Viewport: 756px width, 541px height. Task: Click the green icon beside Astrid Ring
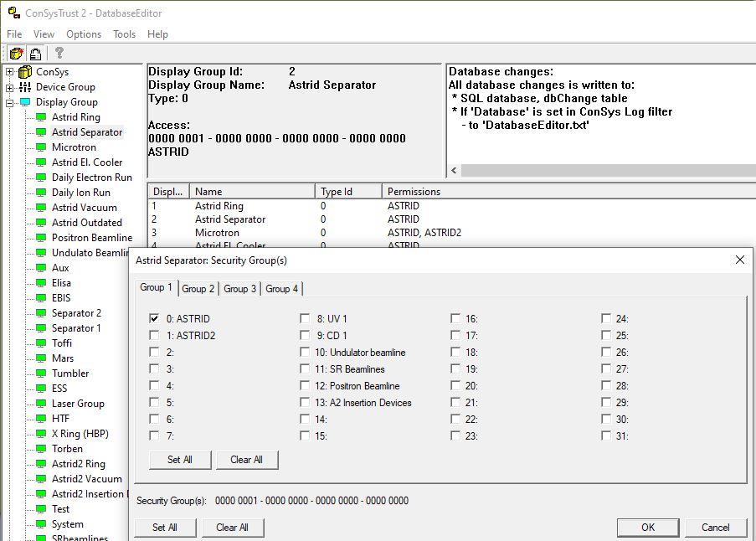coord(41,117)
